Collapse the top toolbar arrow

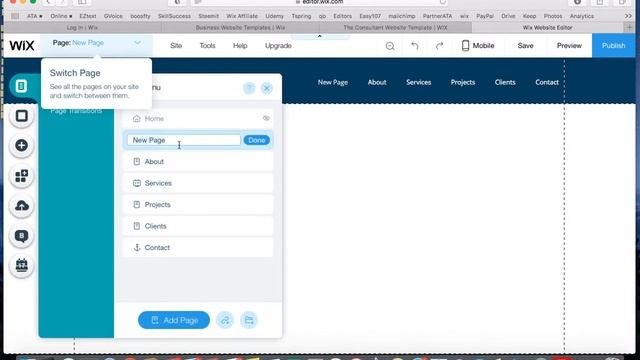[x=320, y=36]
